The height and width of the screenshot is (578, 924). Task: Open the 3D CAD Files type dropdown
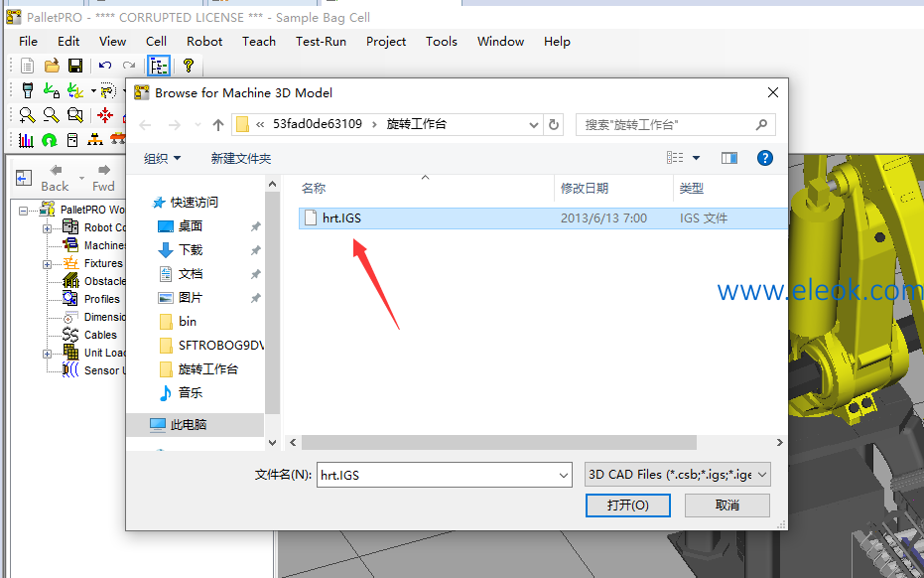point(678,475)
